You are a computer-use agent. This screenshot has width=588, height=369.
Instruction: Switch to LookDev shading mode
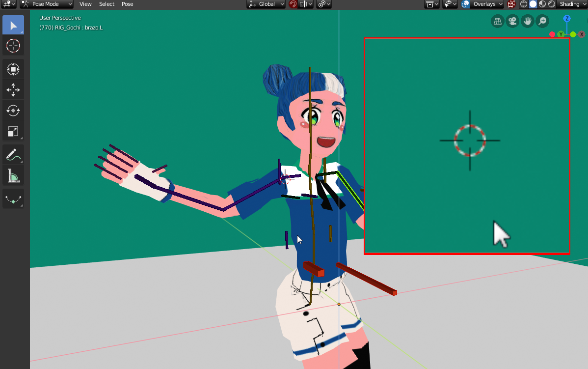pos(542,4)
